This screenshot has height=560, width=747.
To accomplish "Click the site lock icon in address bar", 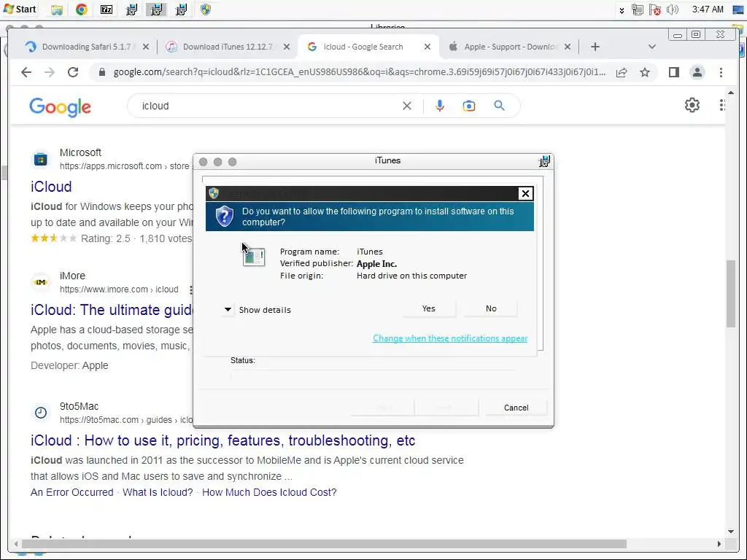I will 101,72.
